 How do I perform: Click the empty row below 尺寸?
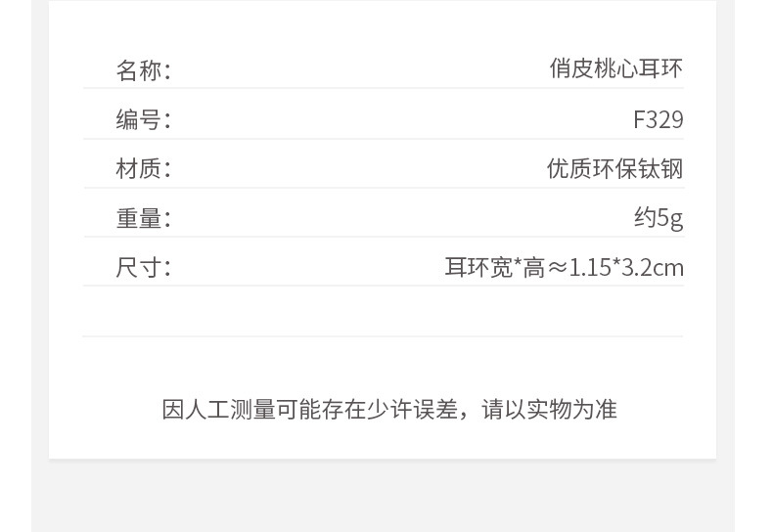tap(383, 311)
